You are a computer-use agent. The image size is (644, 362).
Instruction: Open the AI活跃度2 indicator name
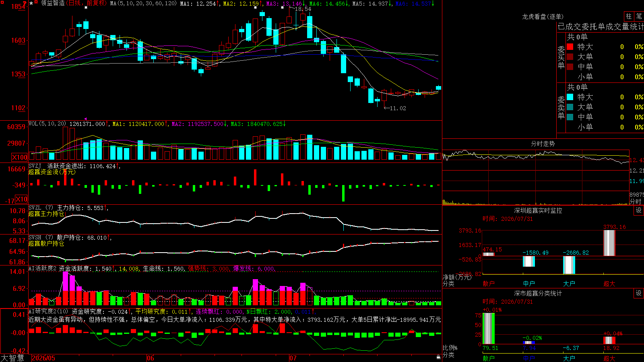click(x=42, y=268)
